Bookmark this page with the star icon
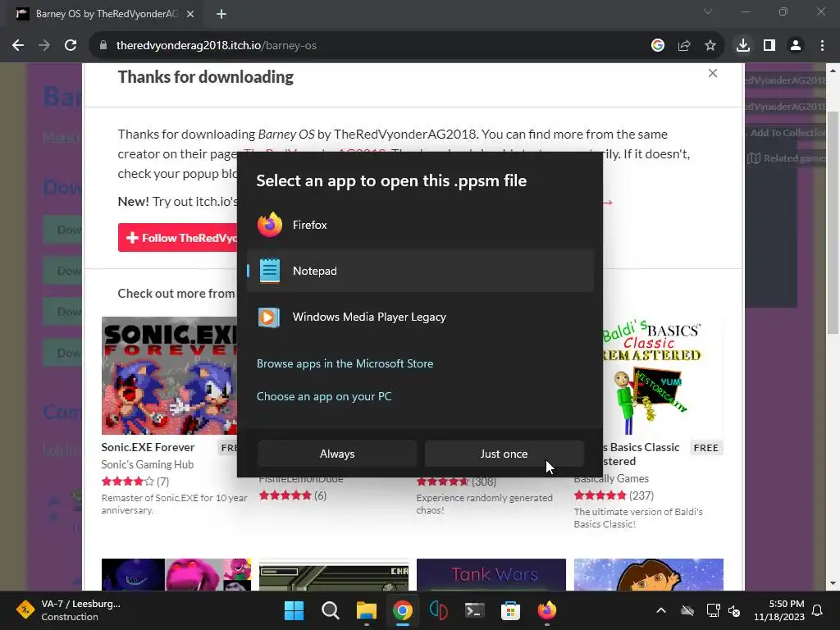Screen dimensions: 840x630 [x=710, y=46]
